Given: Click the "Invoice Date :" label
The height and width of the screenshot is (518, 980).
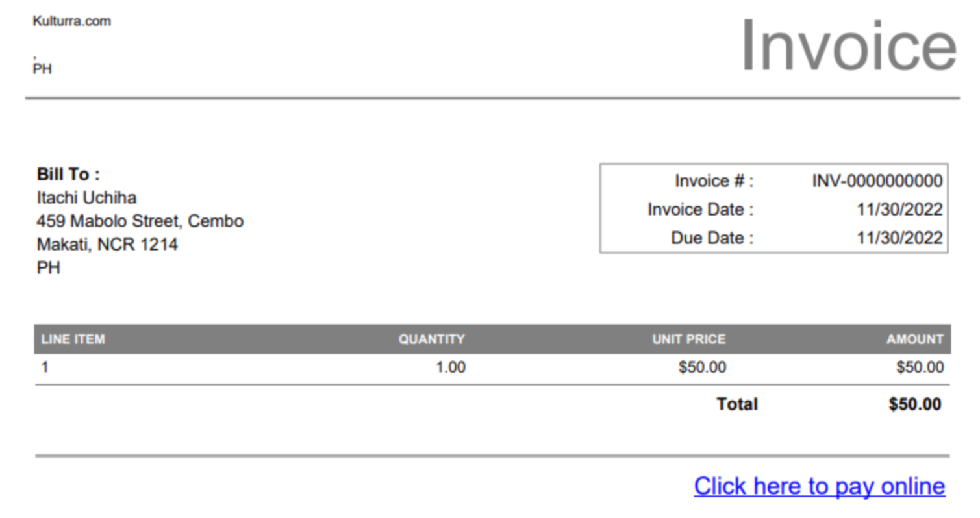Looking at the screenshot, I should tap(700, 209).
